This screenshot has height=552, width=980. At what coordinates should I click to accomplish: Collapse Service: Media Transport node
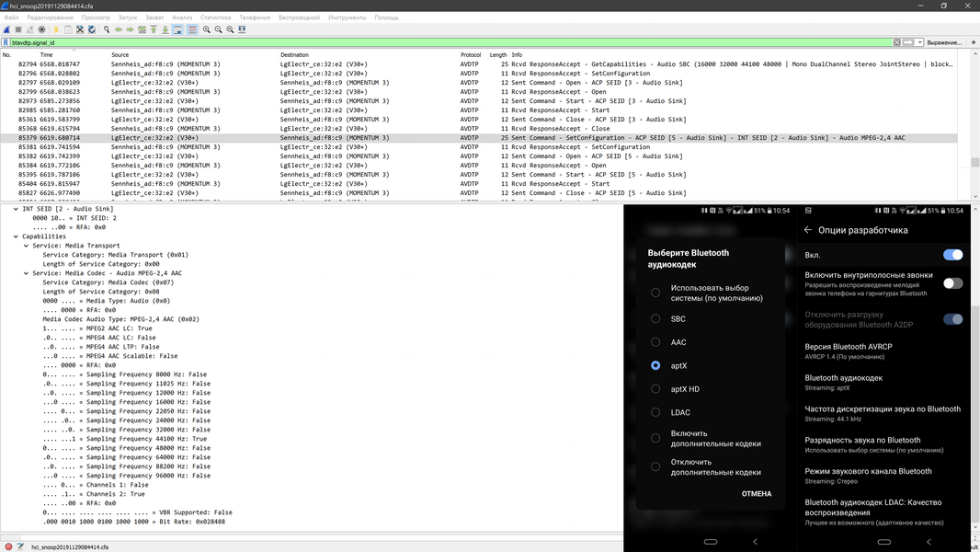(x=26, y=246)
